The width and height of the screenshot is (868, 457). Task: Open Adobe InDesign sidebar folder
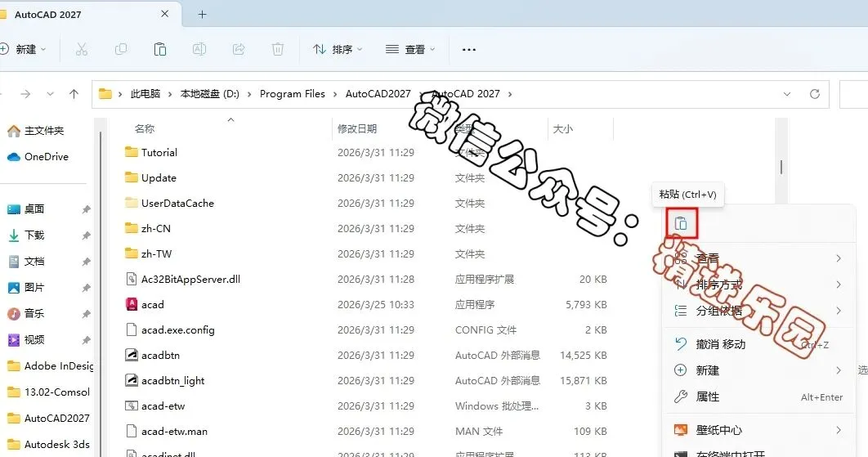pyautogui.click(x=50, y=365)
